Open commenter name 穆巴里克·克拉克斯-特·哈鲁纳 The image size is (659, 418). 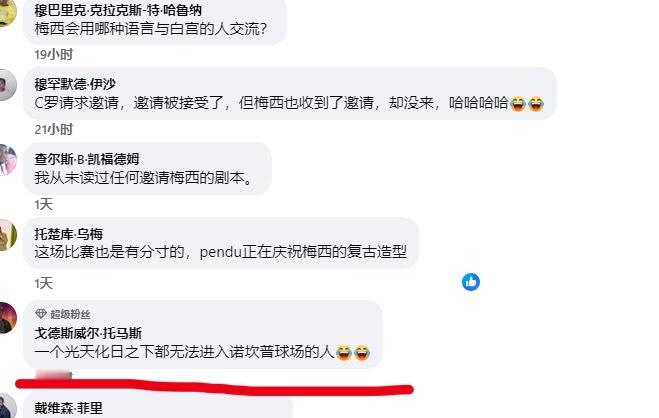[118, 10]
